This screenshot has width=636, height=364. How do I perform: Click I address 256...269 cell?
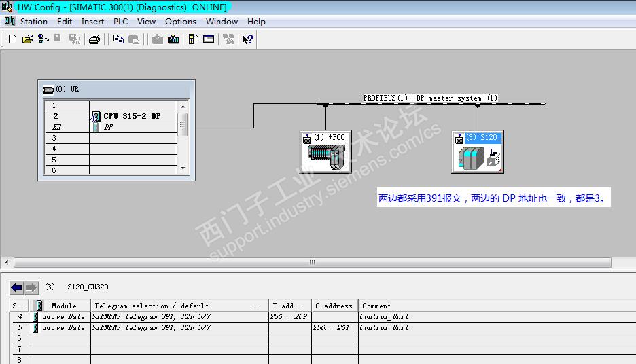(x=289, y=316)
